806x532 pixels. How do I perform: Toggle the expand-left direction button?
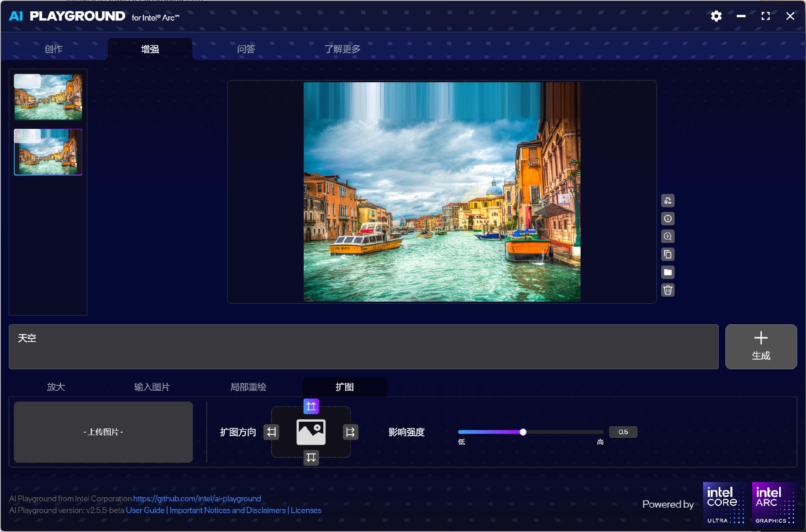point(272,432)
